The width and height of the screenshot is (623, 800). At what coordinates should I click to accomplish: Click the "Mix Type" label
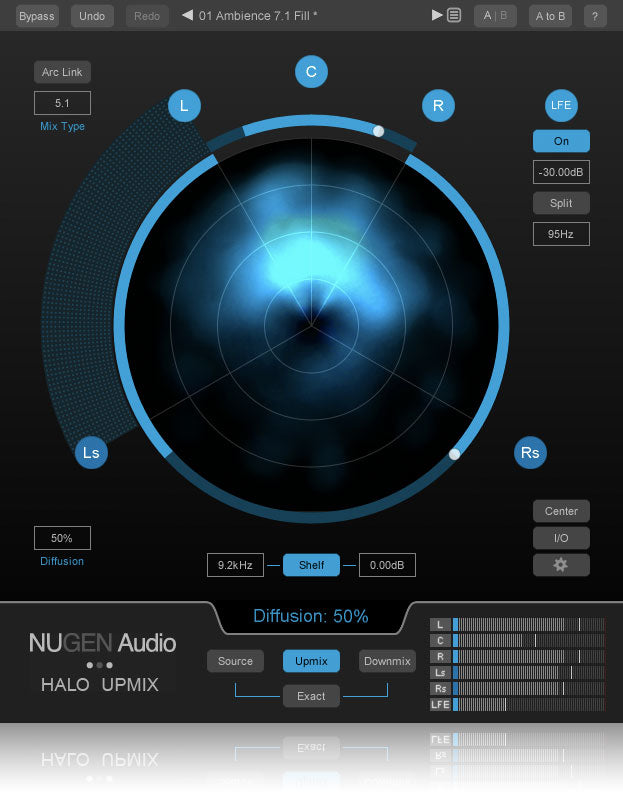(x=62, y=127)
